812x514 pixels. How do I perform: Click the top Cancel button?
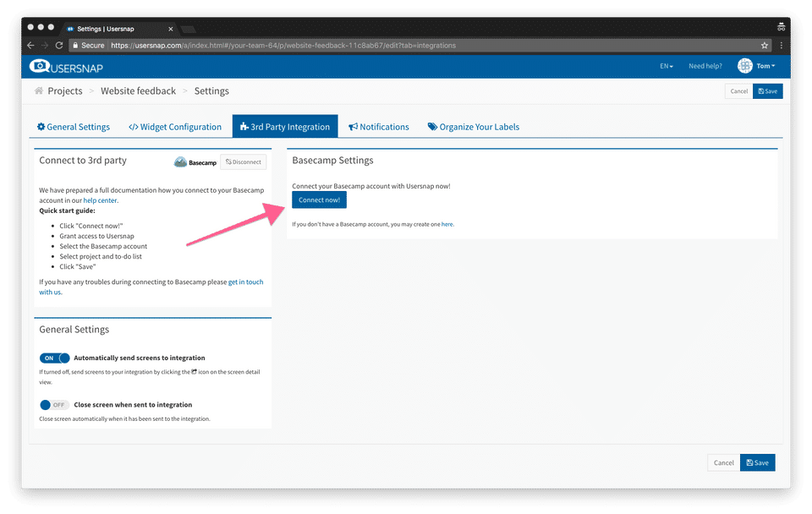click(x=738, y=91)
